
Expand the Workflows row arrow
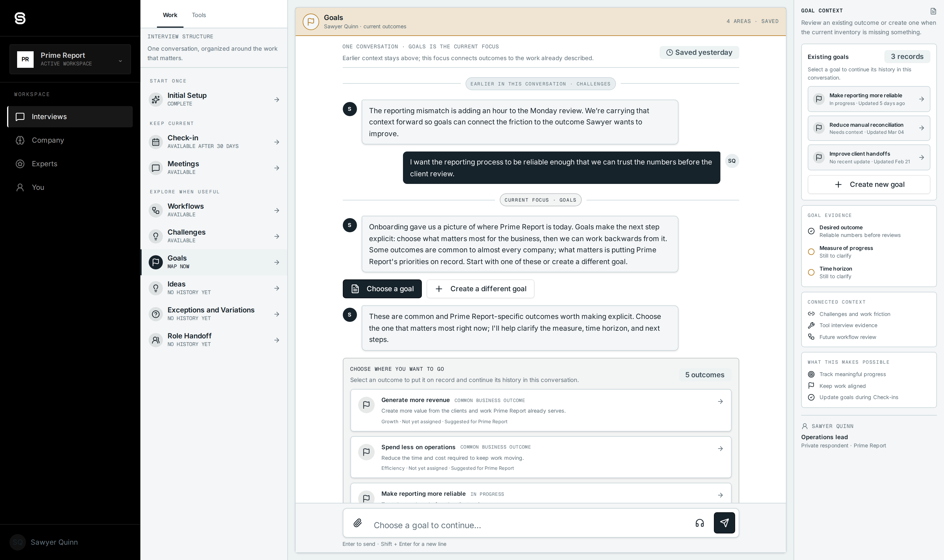(x=277, y=210)
